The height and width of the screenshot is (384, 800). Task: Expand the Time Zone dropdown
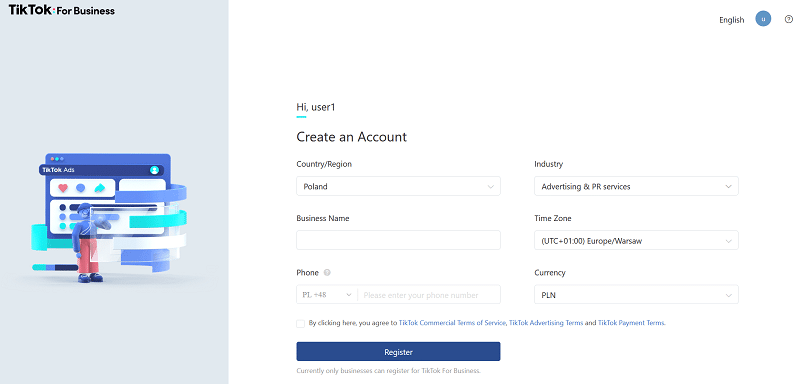pos(636,240)
